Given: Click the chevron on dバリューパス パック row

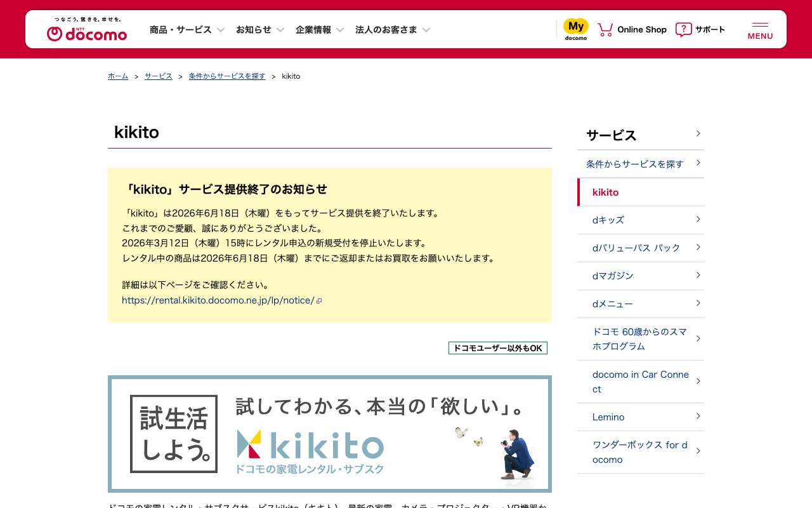Looking at the screenshot, I should [x=698, y=247].
